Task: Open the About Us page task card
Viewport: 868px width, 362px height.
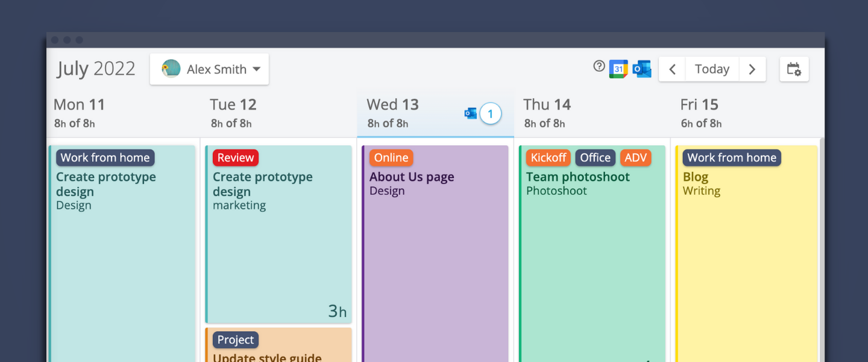Action: click(435, 253)
